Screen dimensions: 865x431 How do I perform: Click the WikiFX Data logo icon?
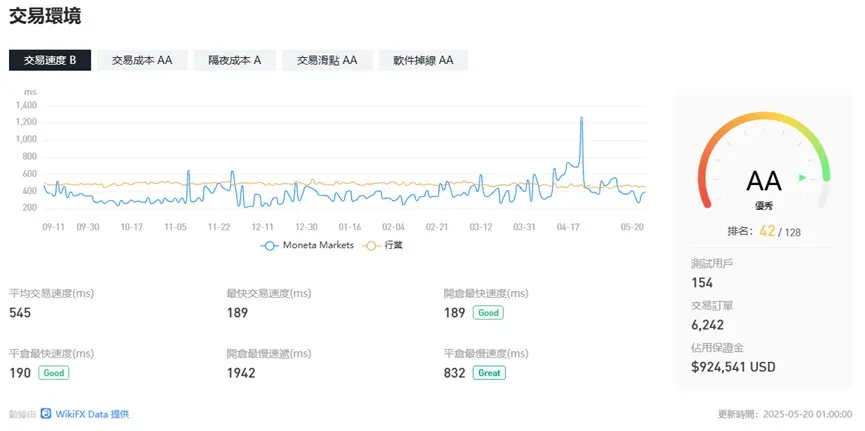46,413
